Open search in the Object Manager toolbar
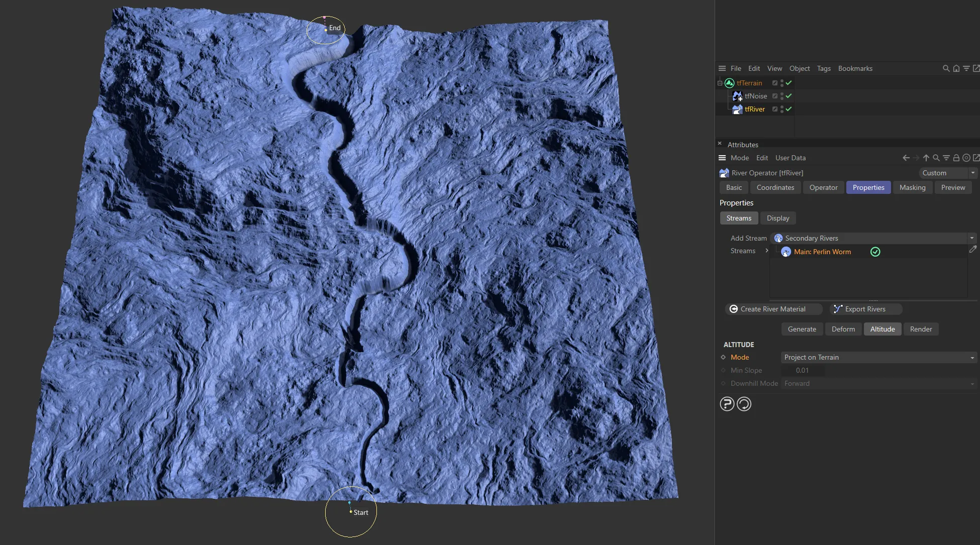Viewport: 980px width, 545px height. [946, 68]
